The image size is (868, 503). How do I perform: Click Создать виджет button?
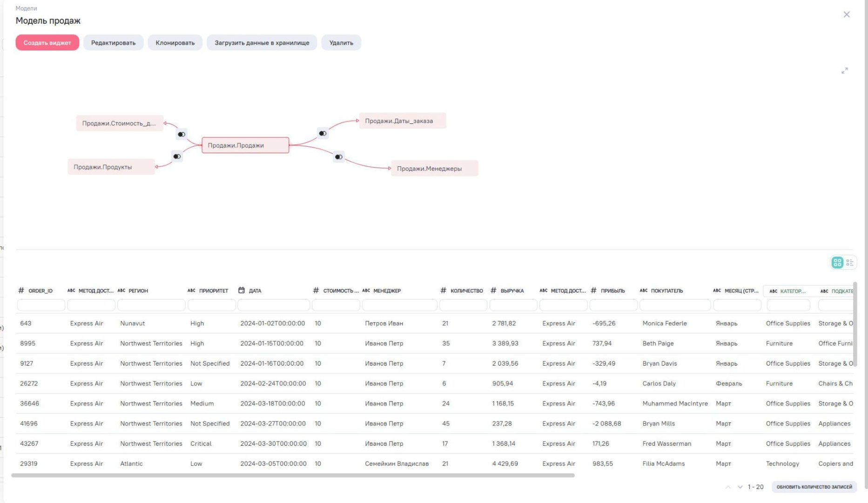pyautogui.click(x=47, y=43)
